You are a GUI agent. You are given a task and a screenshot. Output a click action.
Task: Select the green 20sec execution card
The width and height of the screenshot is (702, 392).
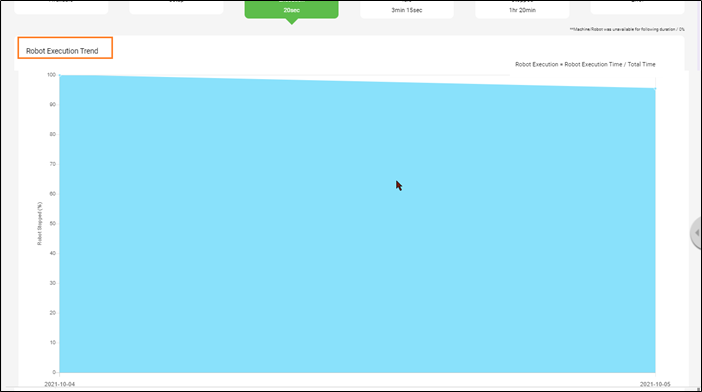click(x=291, y=9)
